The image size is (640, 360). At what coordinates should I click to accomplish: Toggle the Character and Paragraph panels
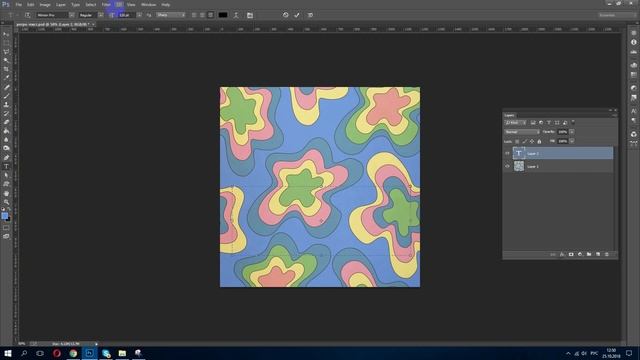[x=250, y=15]
